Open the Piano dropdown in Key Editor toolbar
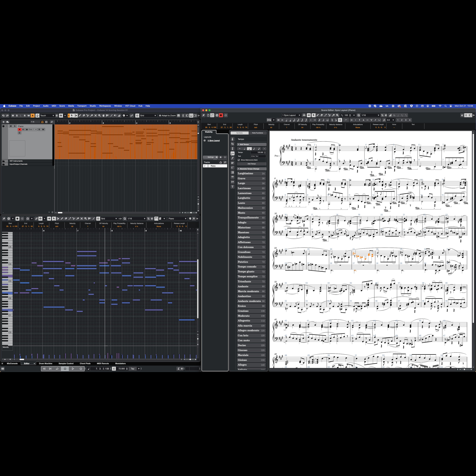Image resolution: width=476 pixels, height=476 pixels. pos(177,218)
